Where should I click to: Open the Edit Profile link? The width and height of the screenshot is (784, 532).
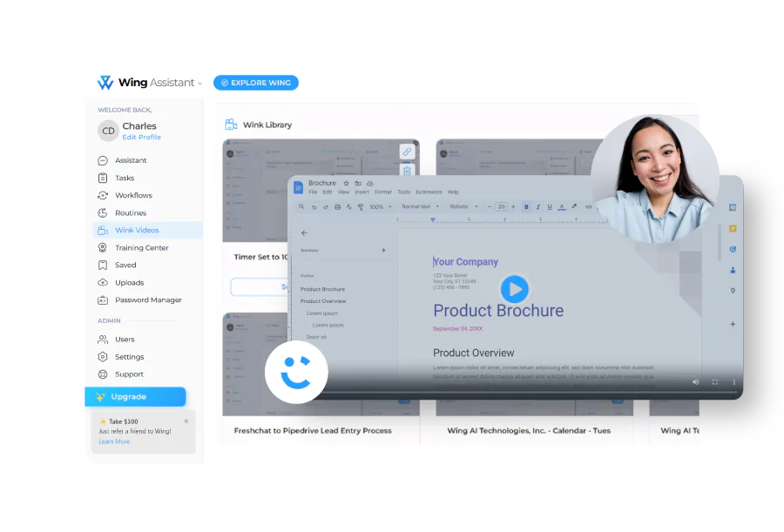tap(141, 137)
